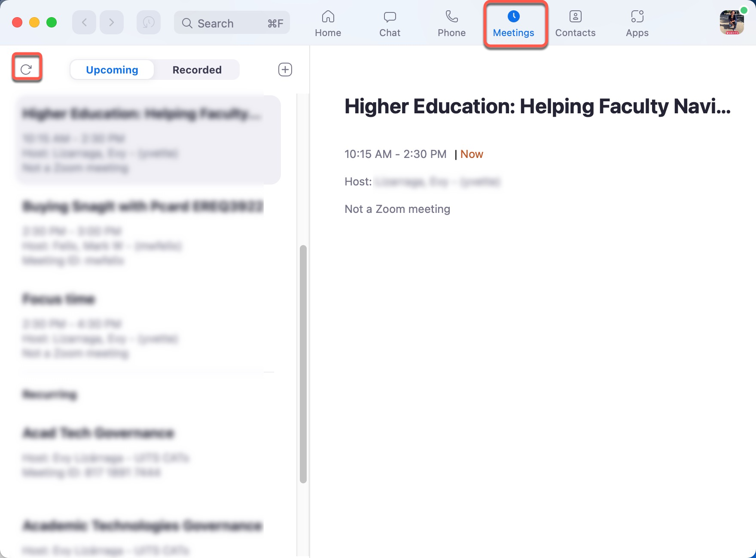Click the orange Now status label
756x558 pixels.
click(472, 154)
